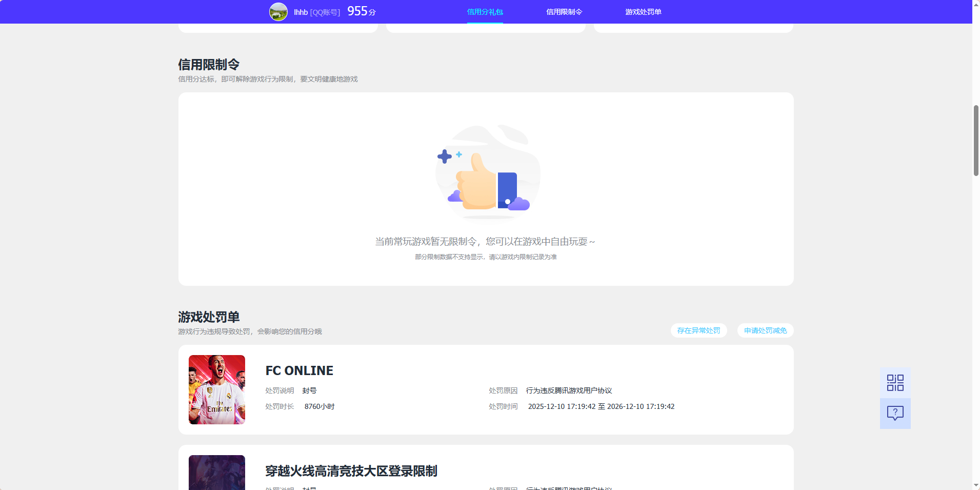
Task: Click the username lhhb in header
Action: [301, 12]
